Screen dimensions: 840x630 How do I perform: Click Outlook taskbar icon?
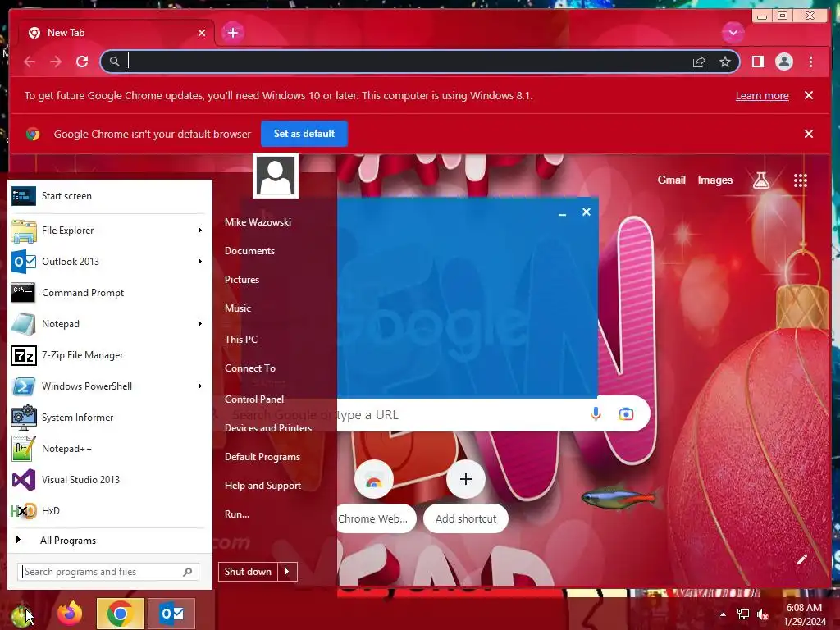point(171,614)
